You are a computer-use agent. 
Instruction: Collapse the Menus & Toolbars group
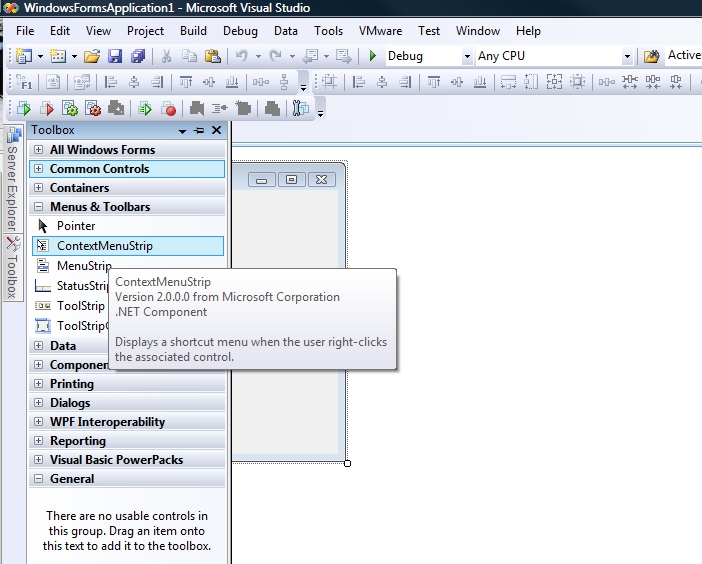pos(39,207)
